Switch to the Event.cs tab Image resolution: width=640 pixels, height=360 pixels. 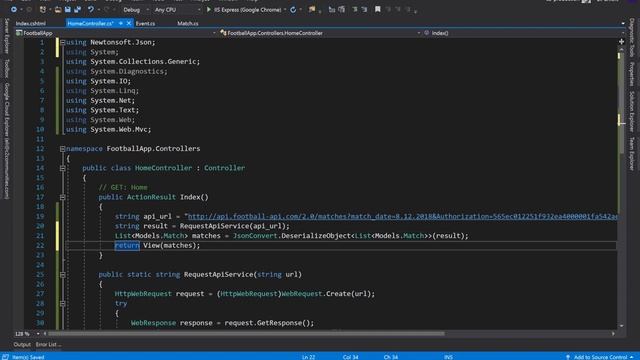[145, 23]
